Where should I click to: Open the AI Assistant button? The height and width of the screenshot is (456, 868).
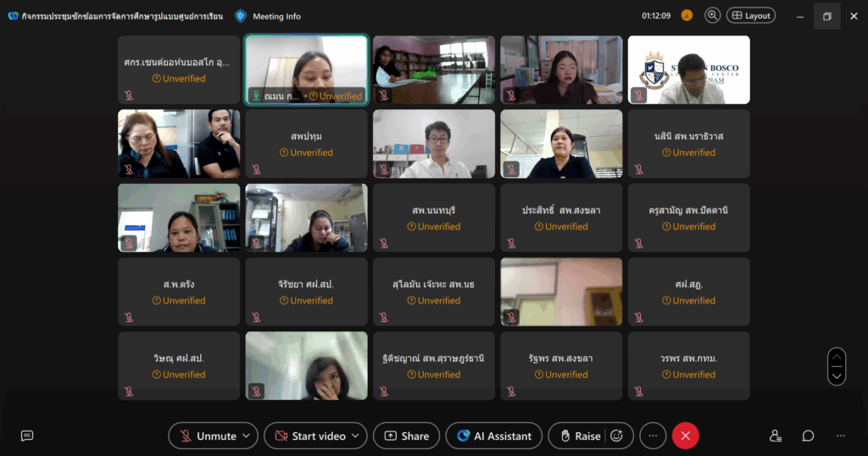[493, 436]
